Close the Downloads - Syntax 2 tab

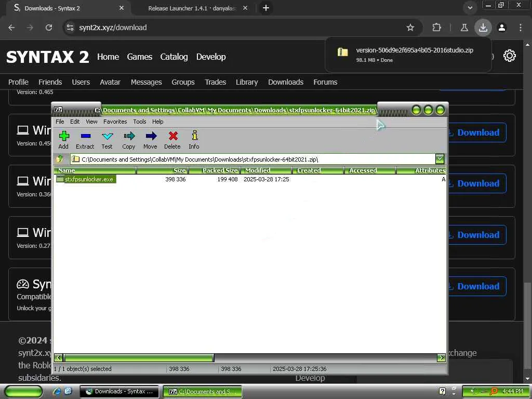point(122,8)
